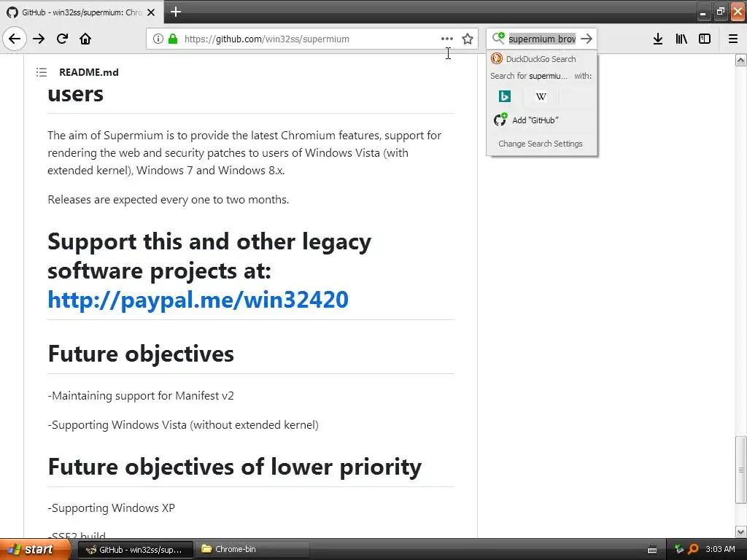
Task: Click "-Maintaining support for Manifest v2" text
Action: pos(141,396)
